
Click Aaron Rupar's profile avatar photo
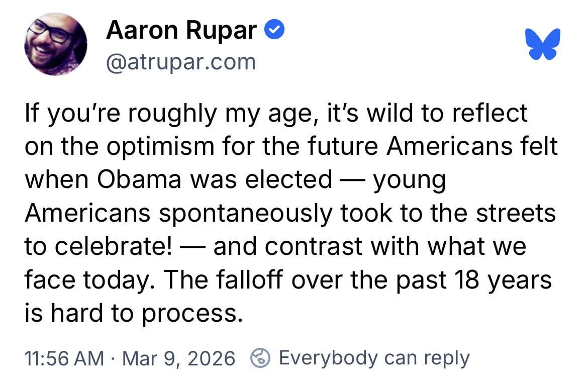click(x=56, y=44)
